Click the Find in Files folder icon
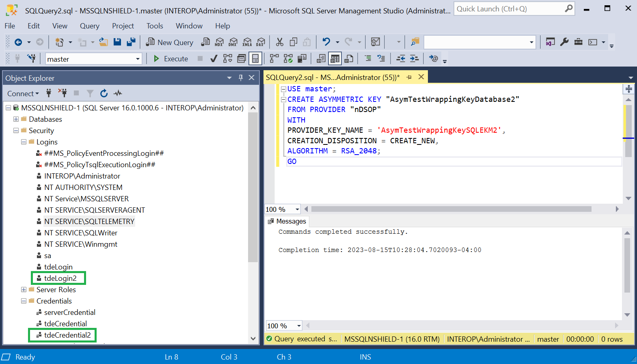The image size is (637, 364). pyautogui.click(x=415, y=42)
